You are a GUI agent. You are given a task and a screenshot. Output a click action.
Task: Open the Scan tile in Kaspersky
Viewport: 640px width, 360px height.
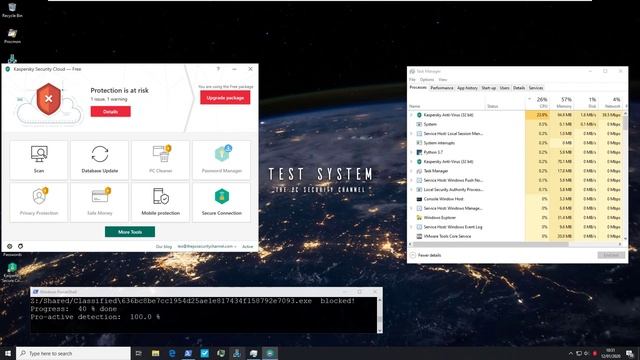pyautogui.click(x=39, y=160)
